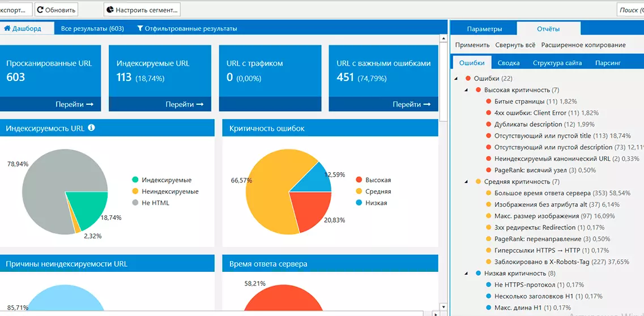Select the Структура сайта sub-tab

click(557, 63)
